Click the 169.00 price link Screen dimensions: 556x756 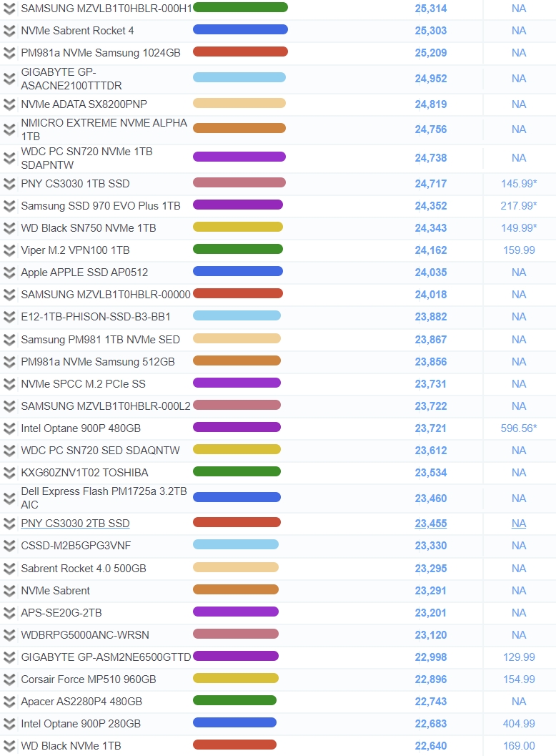pos(519,746)
